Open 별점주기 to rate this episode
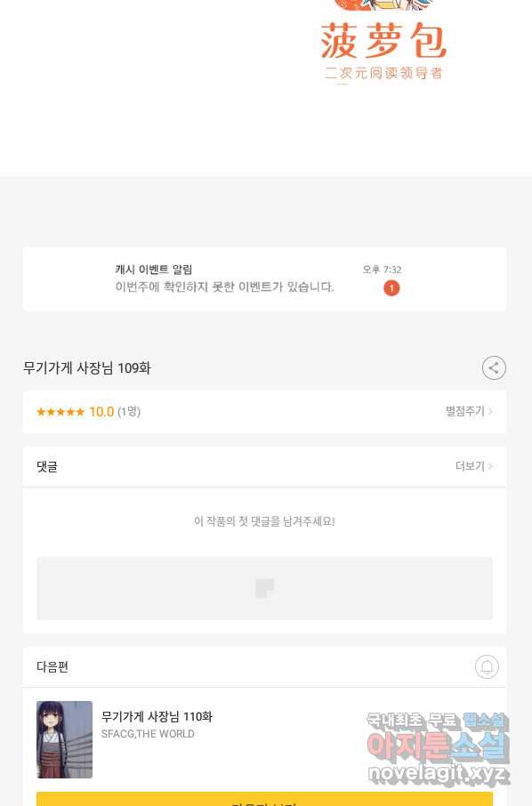This screenshot has width=532, height=806. pyautogui.click(x=469, y=411)
